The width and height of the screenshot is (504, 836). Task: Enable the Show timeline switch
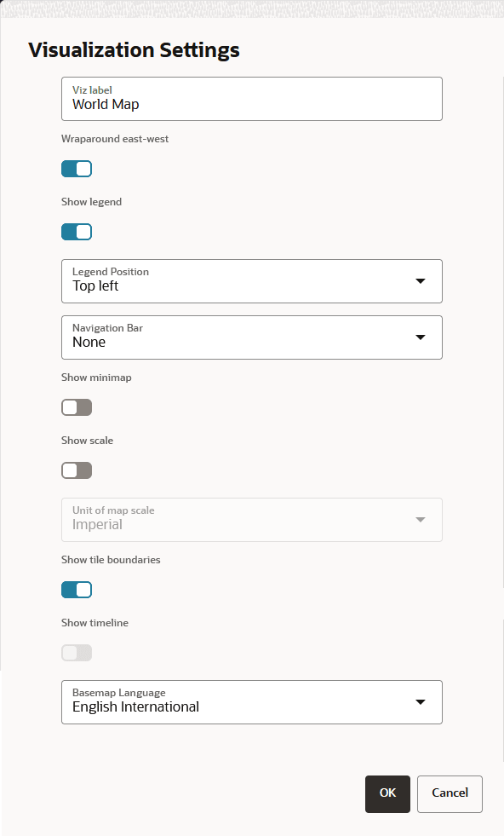click(x=77, y=652)
